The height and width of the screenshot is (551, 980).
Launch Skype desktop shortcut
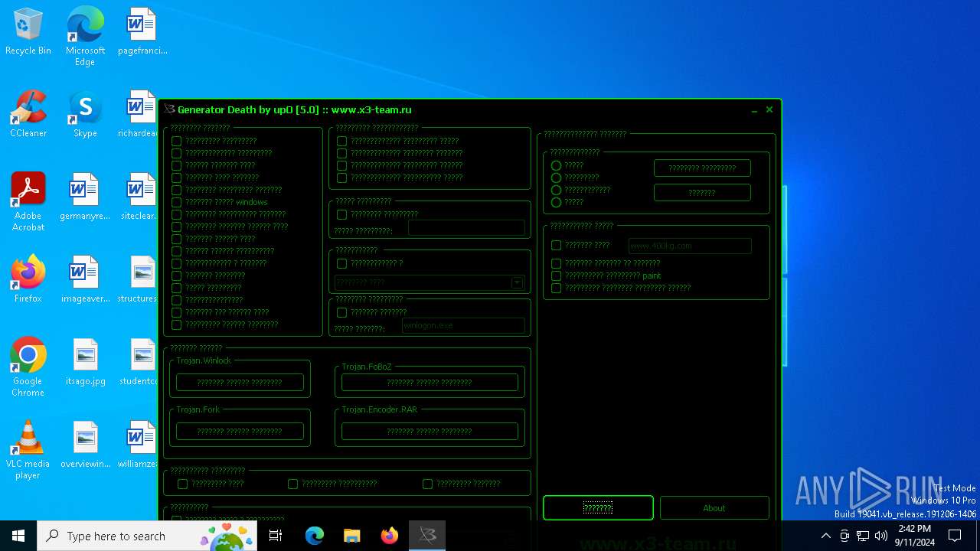click(x=85, y=115)
